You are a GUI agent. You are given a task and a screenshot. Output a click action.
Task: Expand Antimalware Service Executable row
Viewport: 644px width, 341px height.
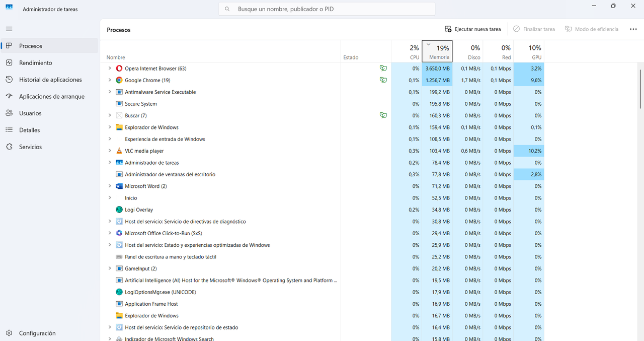coord(110,92)
